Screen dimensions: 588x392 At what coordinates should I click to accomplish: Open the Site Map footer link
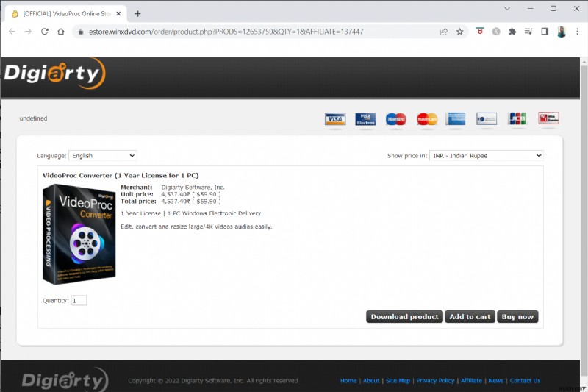point(398,381)
